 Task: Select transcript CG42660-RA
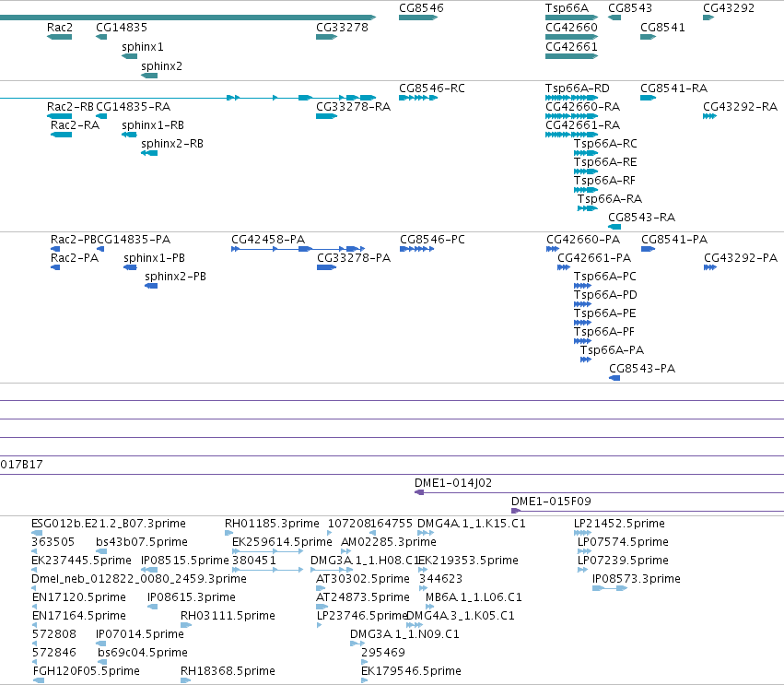click(571, 116)
